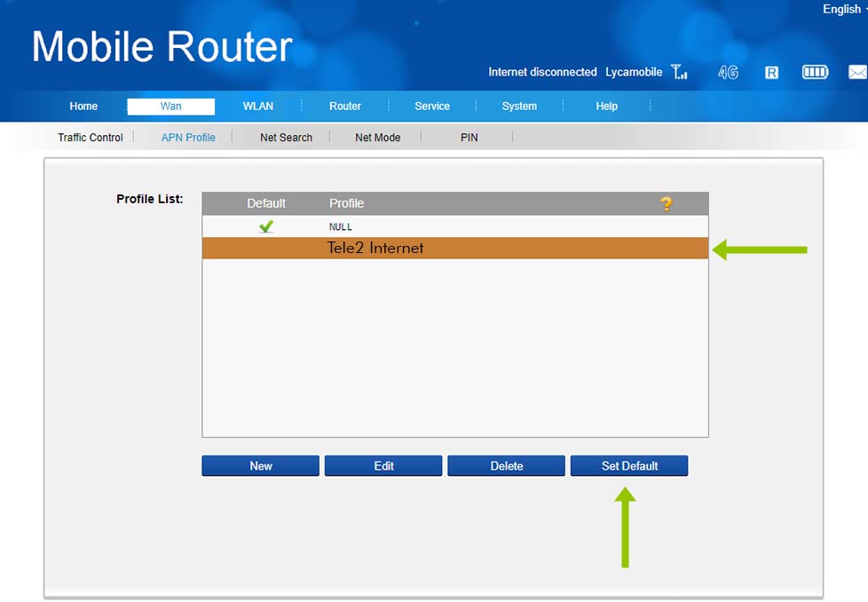Image resolution: width=868 pixels, height=602 pixels.
Task: Select the Tele2 Internet profile row
Action: click(x=454, y=249)
